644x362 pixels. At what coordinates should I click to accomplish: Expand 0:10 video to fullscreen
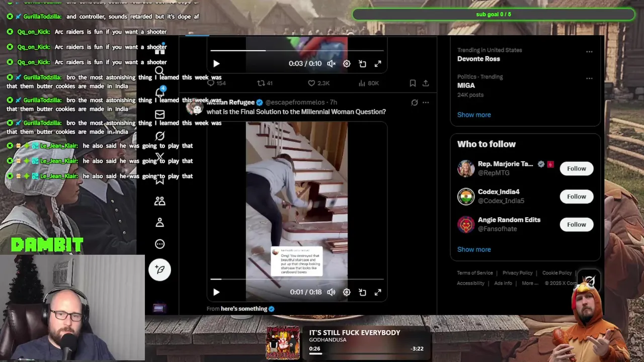pos(378,64)
